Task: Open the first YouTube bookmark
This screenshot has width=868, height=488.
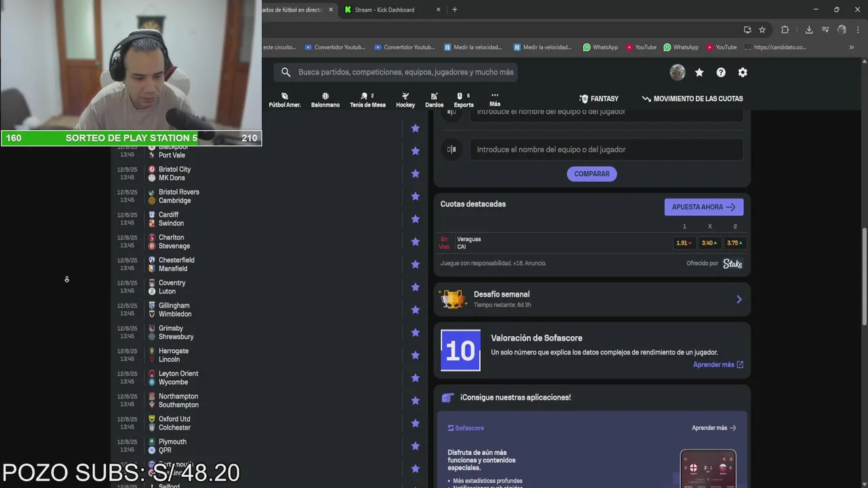Action: pyautogui.click(x=642, y=47)
